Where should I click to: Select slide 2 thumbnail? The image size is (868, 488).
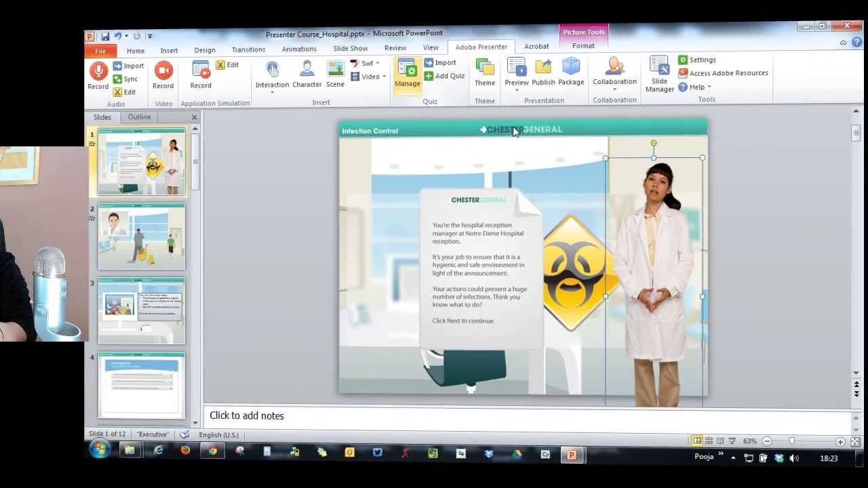tap(141, 237)
